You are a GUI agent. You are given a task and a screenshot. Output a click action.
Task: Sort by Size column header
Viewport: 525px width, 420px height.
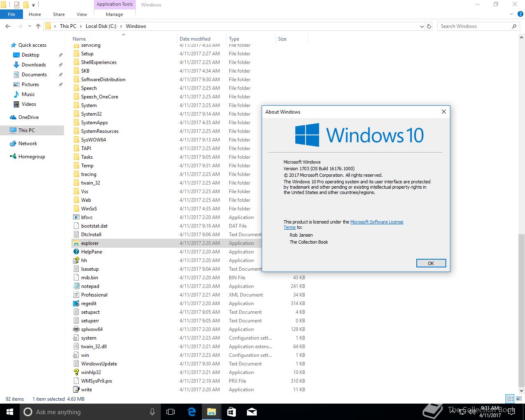[x=292, y=39]
